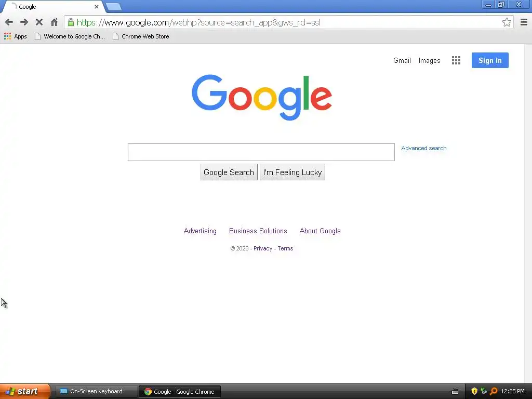532x399 pixels.
Task: Go back with the browser back arrow
Action: pyautogui.click(x=9, y=22)
